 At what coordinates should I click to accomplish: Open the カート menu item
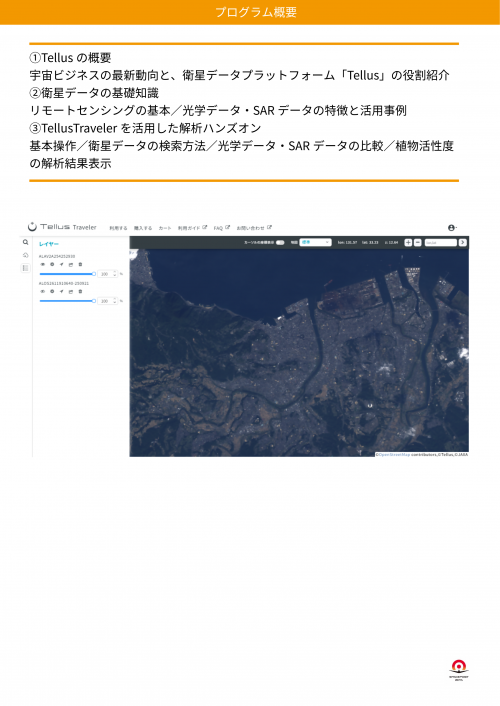click(165, 228)
